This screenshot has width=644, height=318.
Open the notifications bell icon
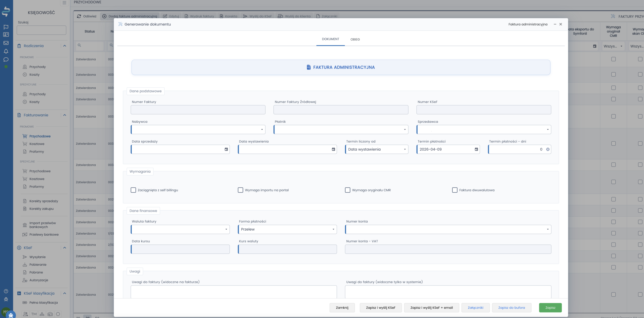[6, 51]
